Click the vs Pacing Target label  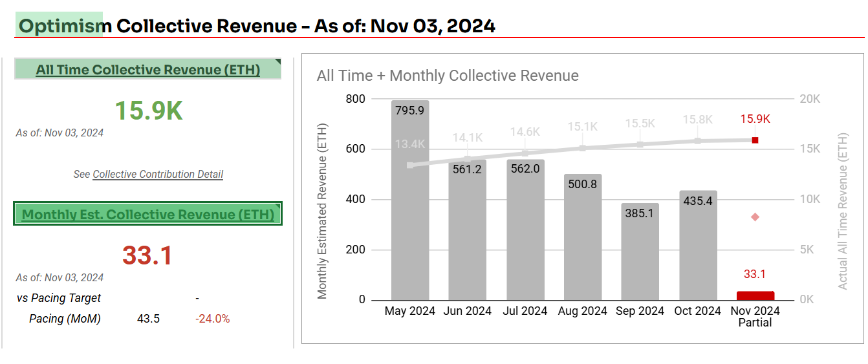(59, 298)
